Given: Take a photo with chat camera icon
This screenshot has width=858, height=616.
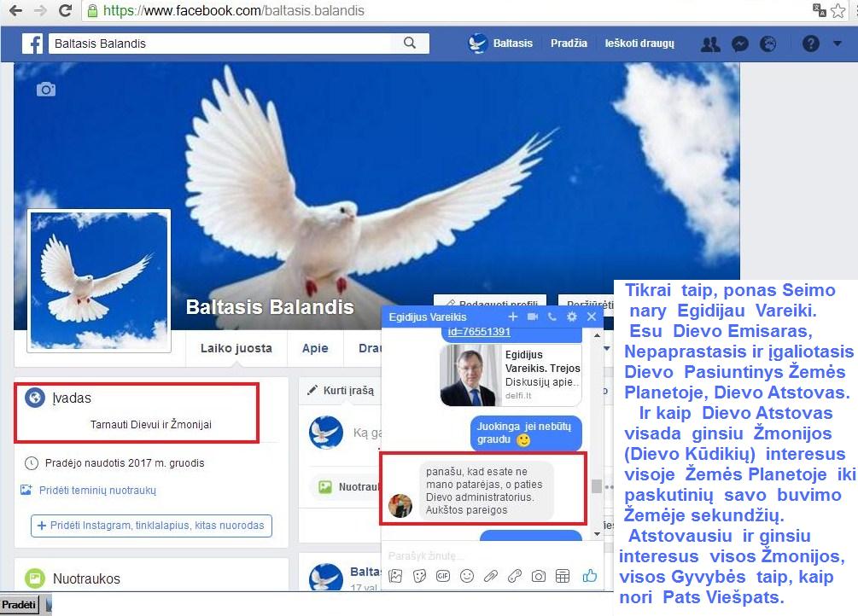Looking at the screenshot, I should tap(539, 576).
